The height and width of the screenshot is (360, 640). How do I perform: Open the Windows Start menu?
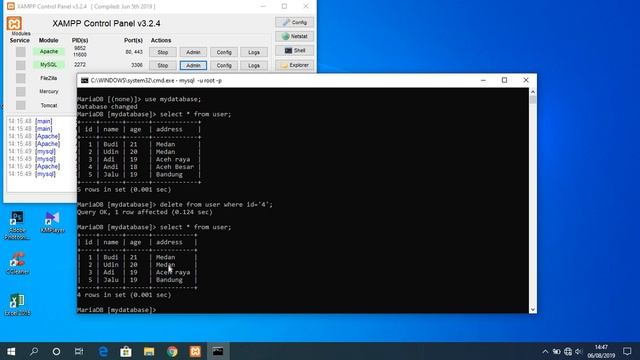click(11, 351)
